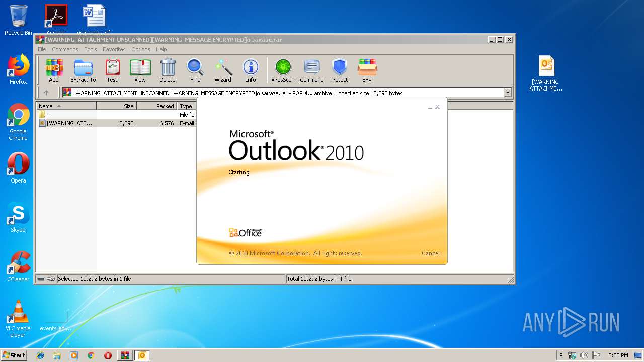The height and width of the screenshot is (362, 644).
Task: Click the Add button in WinRAR toolbar
Action: [54, 71]
